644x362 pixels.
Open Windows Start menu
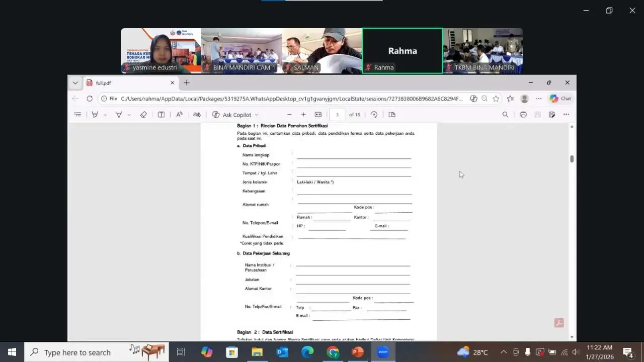click(12, 352)
